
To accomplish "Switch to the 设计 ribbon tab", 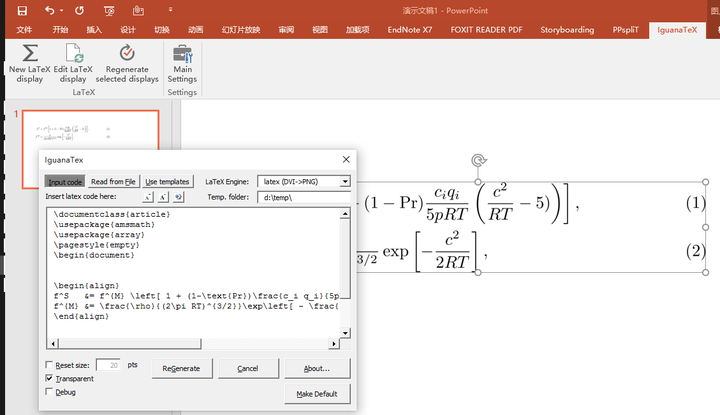I will (x=128, y=30).
